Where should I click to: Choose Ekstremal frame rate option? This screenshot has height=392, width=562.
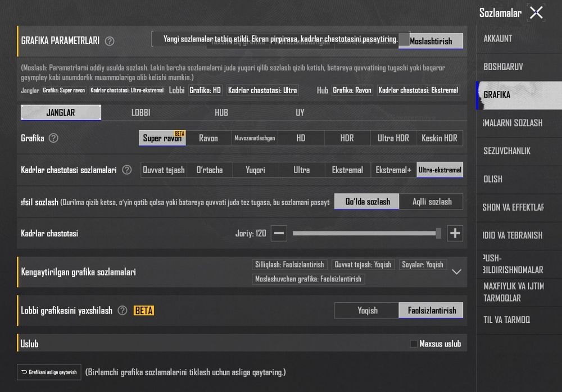[x=348, y=170]
